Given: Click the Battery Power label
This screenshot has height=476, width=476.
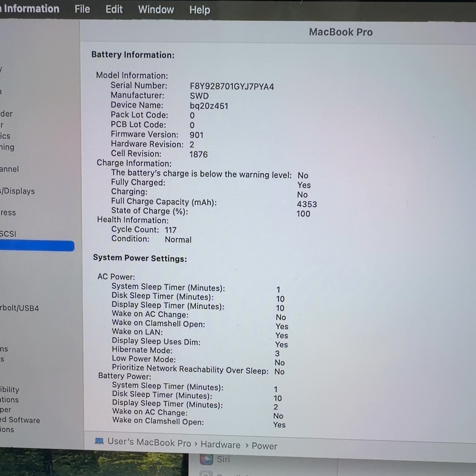Looking at the screenshot, I should tap(125, 376).
